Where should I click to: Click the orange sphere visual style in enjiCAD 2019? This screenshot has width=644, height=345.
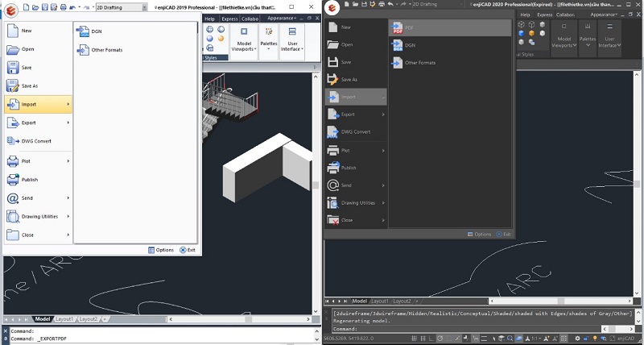[x=221, y=39]
